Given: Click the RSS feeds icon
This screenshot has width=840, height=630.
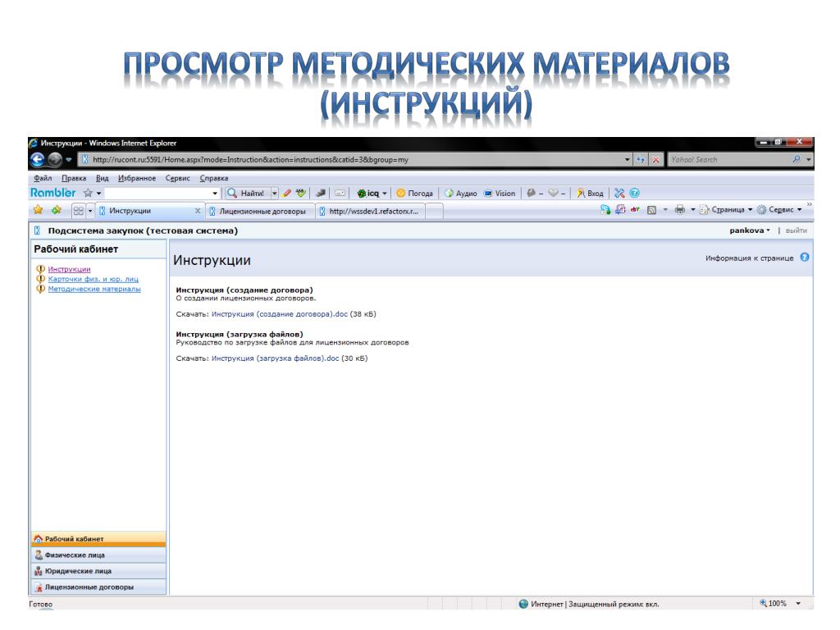Looking at the screenshot, I should [x=651, y=210].
